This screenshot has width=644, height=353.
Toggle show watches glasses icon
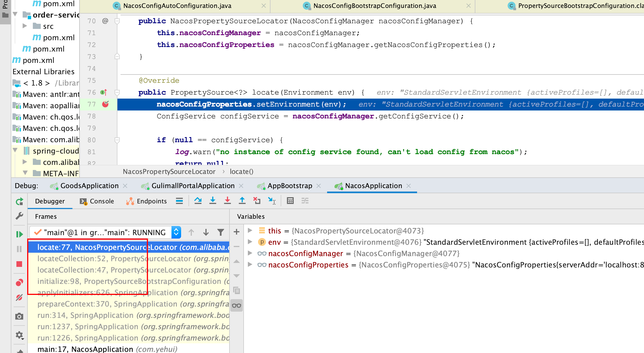(237, 305)
